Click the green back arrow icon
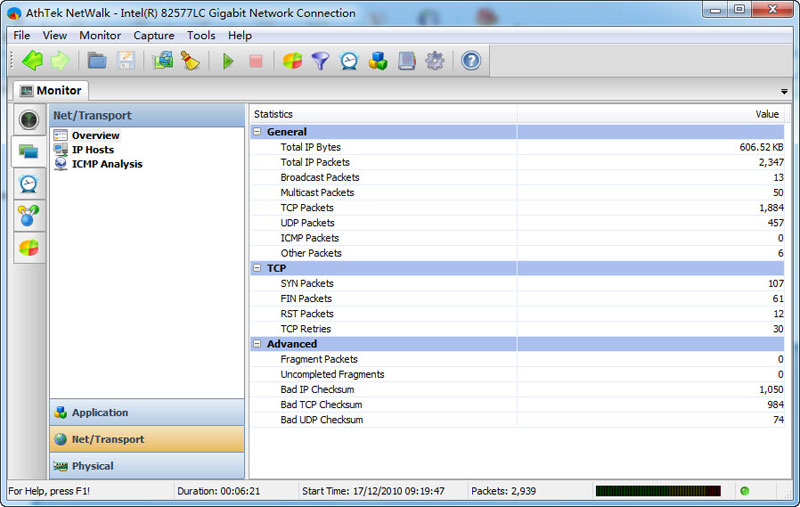Screen dimensions: 800x507 pyautogui.click(x=32, y=61)
